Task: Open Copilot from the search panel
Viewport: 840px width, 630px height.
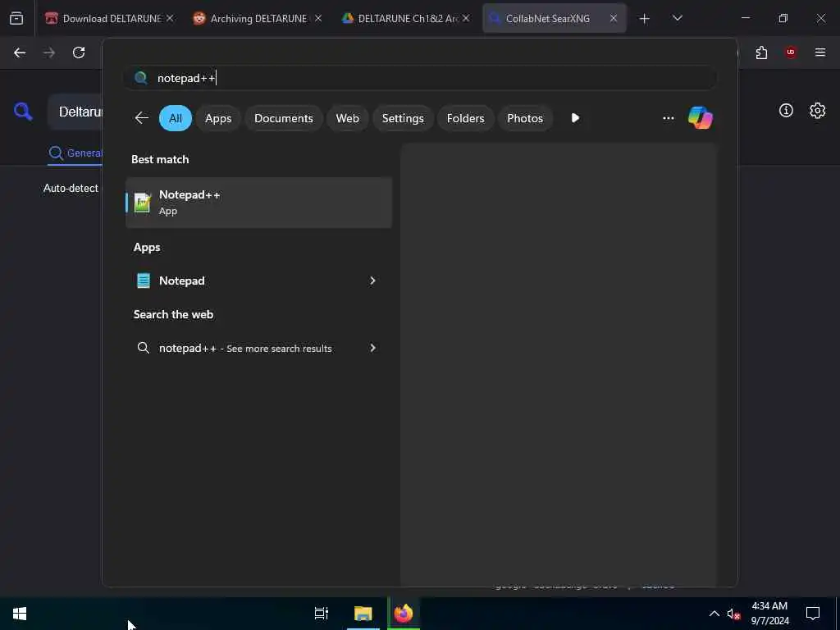Action: 701,118
